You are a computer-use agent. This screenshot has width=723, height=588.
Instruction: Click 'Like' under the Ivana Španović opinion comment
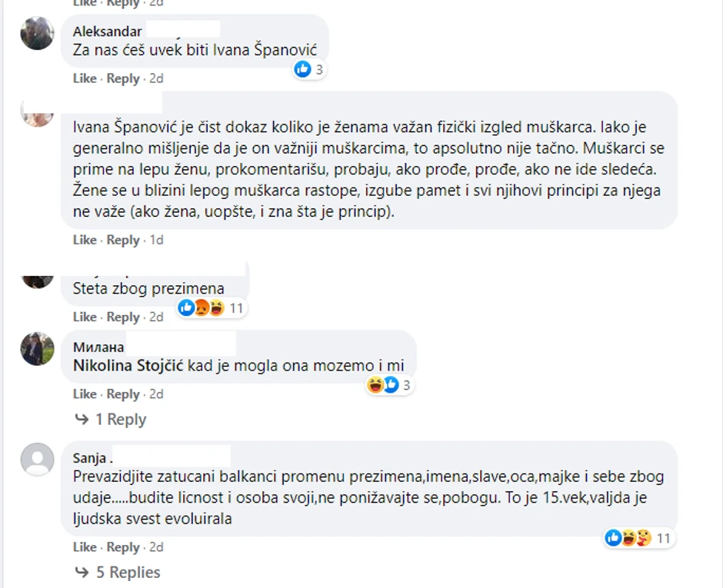[84, 239]
